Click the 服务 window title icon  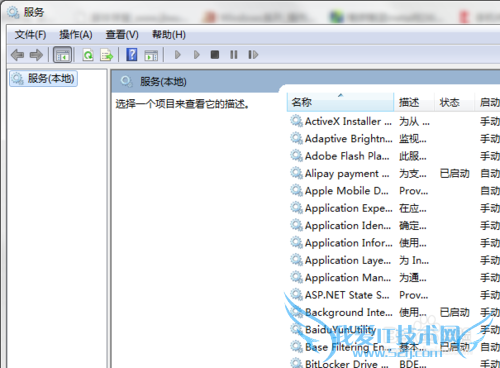click(x=13, y=12)
